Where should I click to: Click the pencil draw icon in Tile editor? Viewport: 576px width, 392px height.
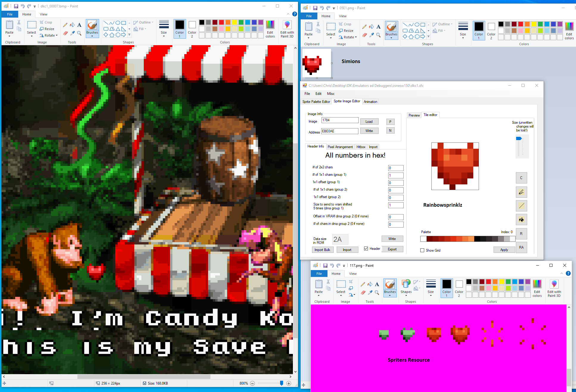click(521, 192)
